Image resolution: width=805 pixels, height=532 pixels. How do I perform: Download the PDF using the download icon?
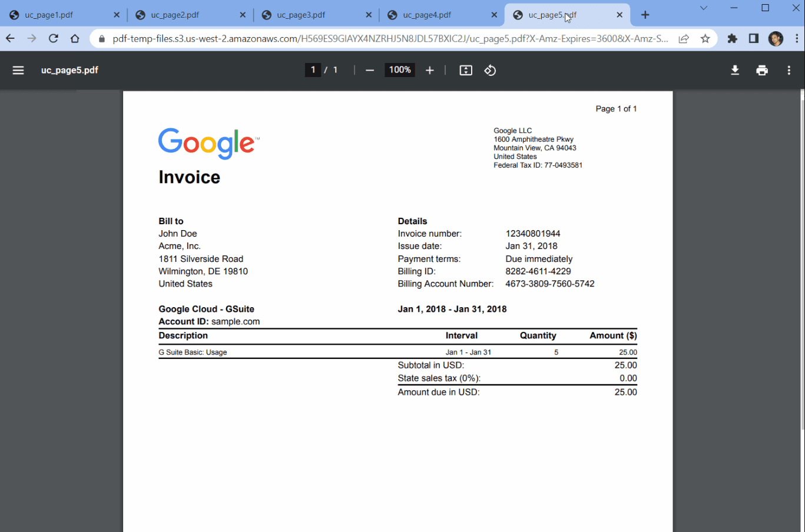click(x=734, y=70)
